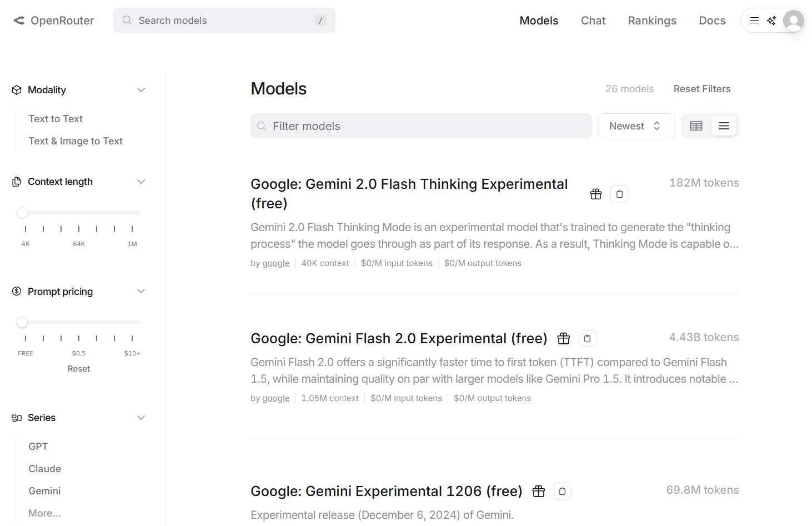This screenshot has height=526, width=812.
Task: Click the sparkle icon in header
Action: pos(771,21)
